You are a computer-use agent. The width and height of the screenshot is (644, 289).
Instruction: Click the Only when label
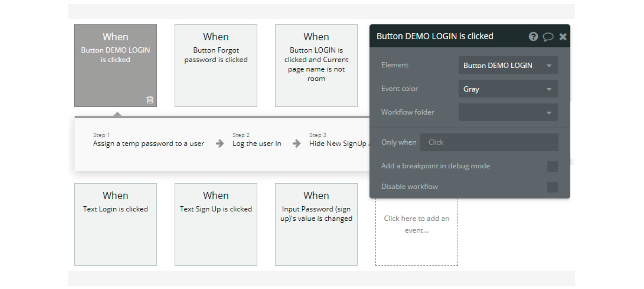point(399,142)
